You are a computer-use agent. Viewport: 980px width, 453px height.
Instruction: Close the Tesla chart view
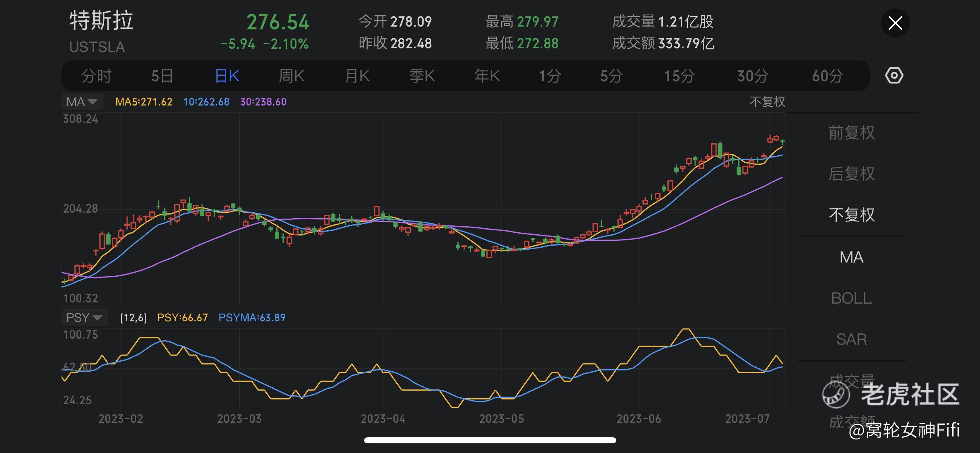[x=895, y=23]
